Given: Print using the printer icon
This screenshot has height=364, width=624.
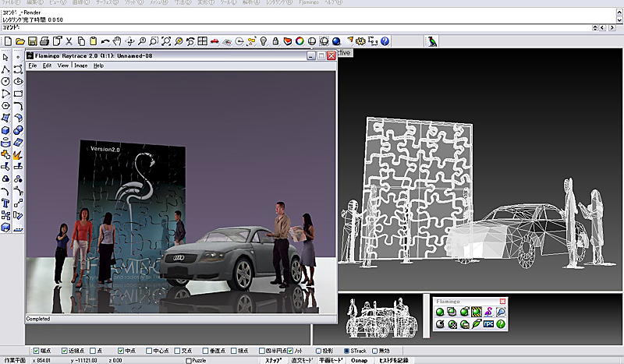Looking at the screenshot, I should tap(44, 41).
